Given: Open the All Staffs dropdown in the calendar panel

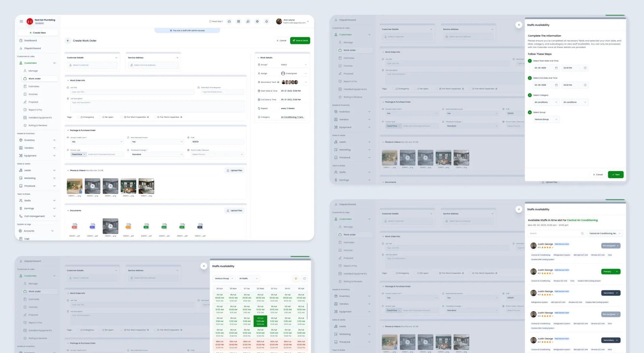Looking at the screenshot, I should (x=249, y=279).
